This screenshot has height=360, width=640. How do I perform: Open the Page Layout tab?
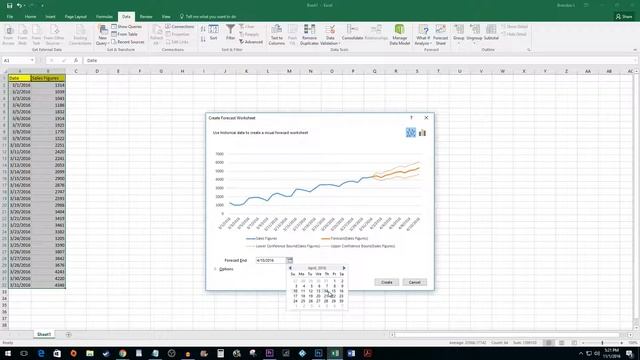(76, 17)
